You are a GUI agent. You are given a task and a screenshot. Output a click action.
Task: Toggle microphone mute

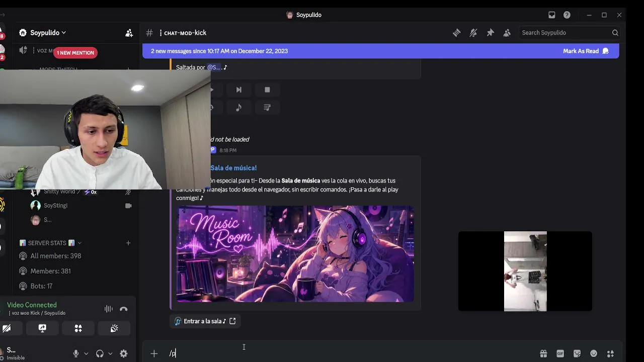[x=76, y=353]
